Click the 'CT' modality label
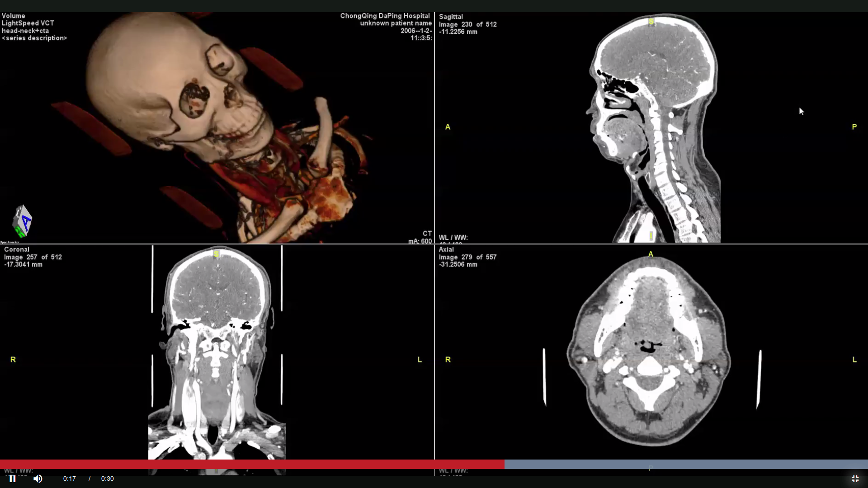The width and height of the screenshot is (868, 488). pyautogui.click(x=427, y=234)
